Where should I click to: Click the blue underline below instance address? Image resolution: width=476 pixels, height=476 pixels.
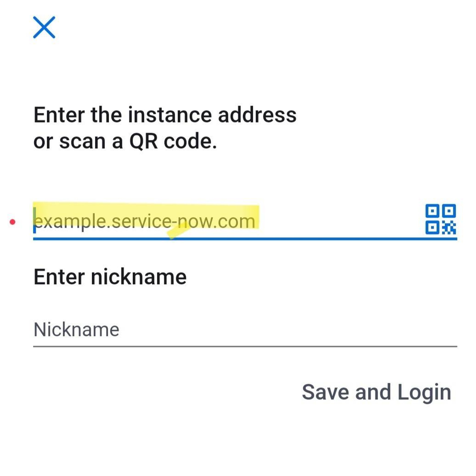tap(245, 239)
